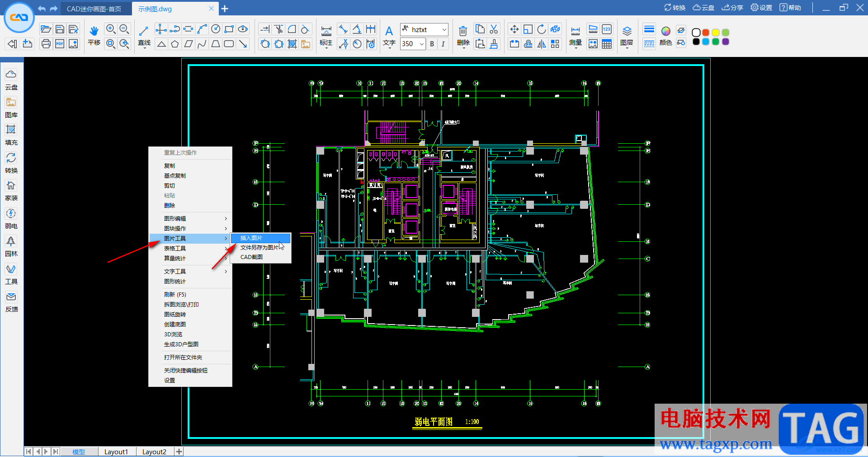Select 刷新 (F5) in the context menu

point(190,294)
